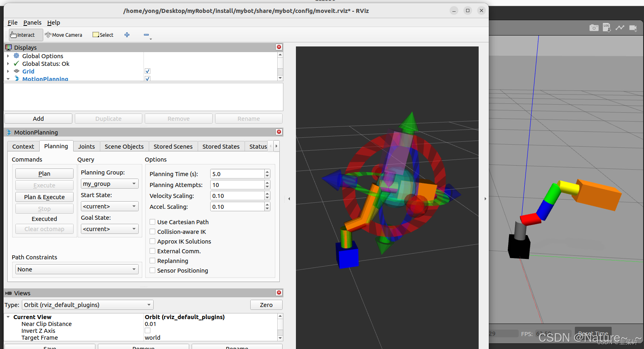Close the Displays panel
This screenshot has height=349, width=644.
(279, 47)
